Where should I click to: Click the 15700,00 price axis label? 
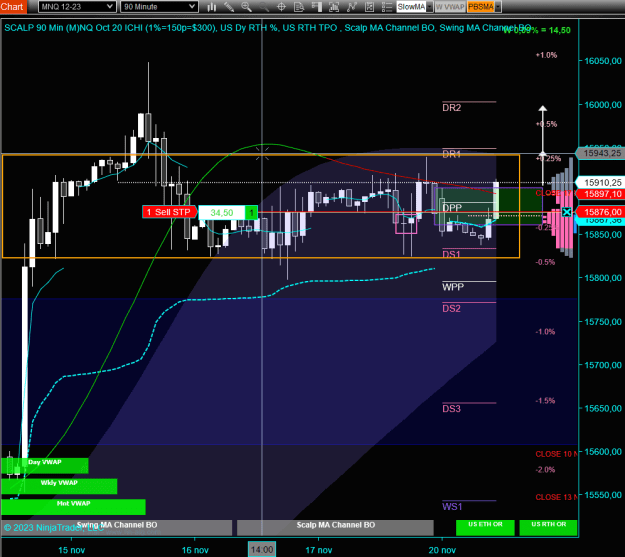click(603, 365)
